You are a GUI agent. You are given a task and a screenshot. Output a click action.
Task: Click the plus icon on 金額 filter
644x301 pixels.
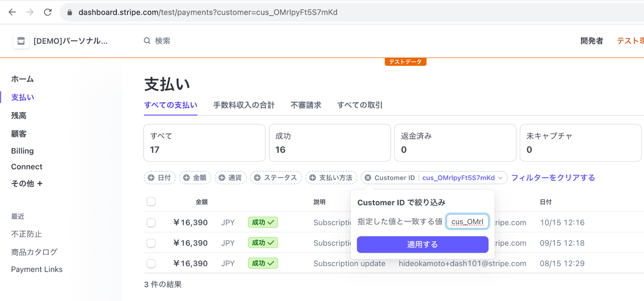[x=186, y=178]
